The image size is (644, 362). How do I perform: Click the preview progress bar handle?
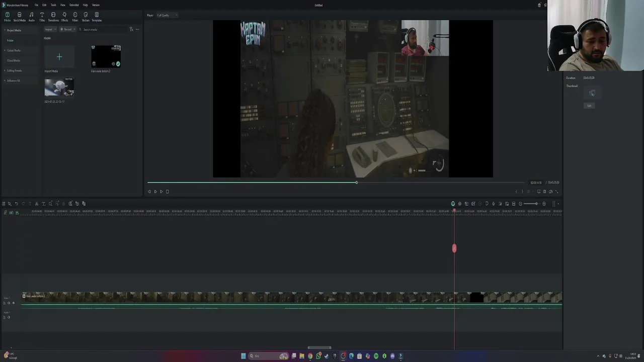coord(356,183)
